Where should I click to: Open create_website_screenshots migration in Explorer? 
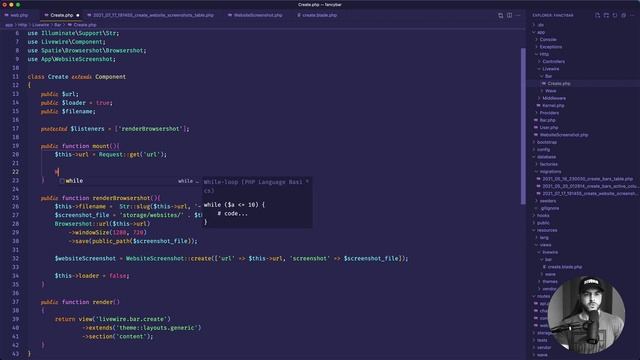coord(590,194)
